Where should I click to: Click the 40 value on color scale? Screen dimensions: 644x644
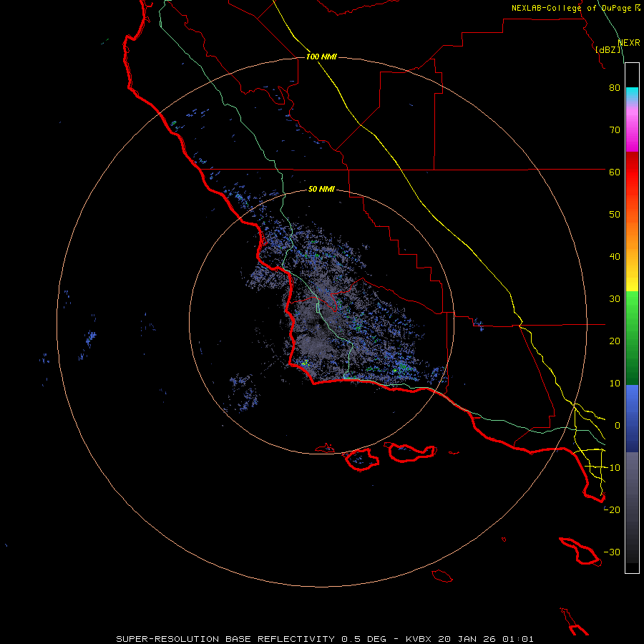pos(615,257)
